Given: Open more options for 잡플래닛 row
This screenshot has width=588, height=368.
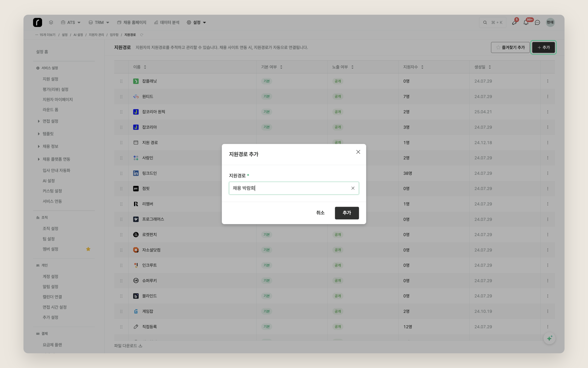Looking at the screenshot, I should [547, 81].
